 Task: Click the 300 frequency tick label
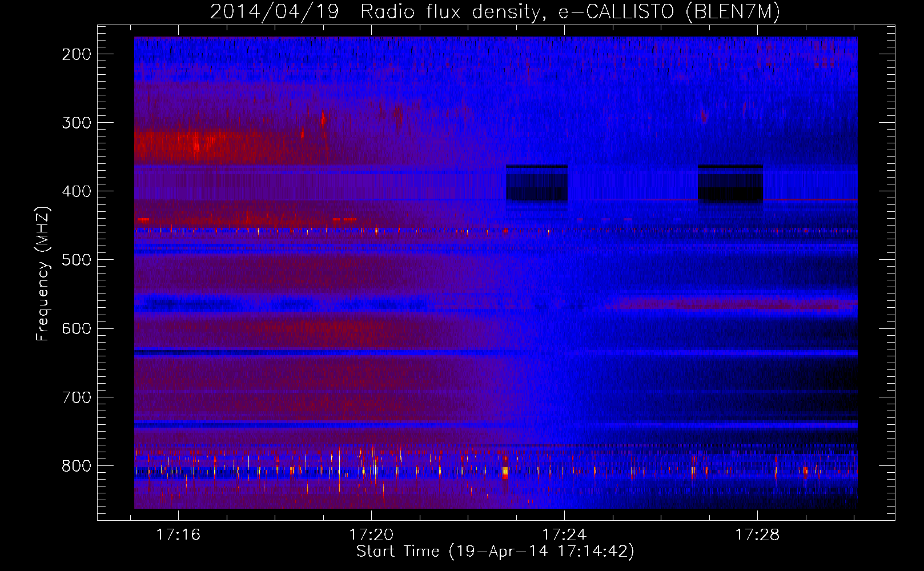(x=77, y=123)
